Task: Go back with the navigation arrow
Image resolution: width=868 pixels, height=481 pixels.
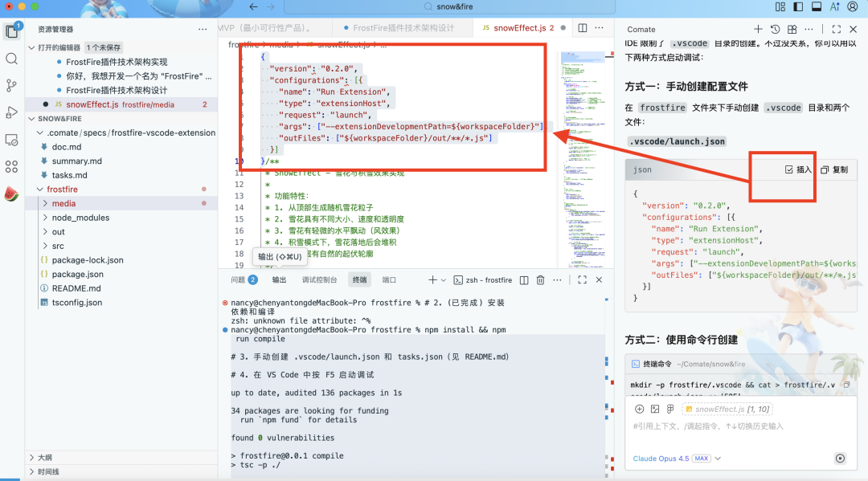Action: coord(253,6)
